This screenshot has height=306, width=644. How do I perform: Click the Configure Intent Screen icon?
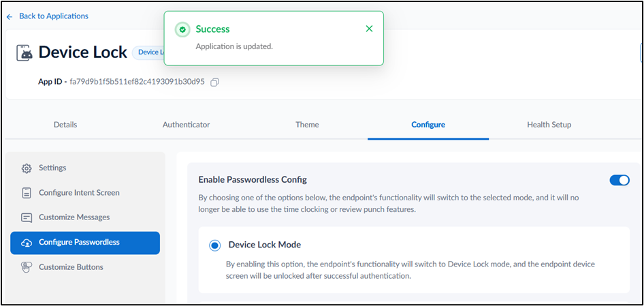(x=27, y=193)
